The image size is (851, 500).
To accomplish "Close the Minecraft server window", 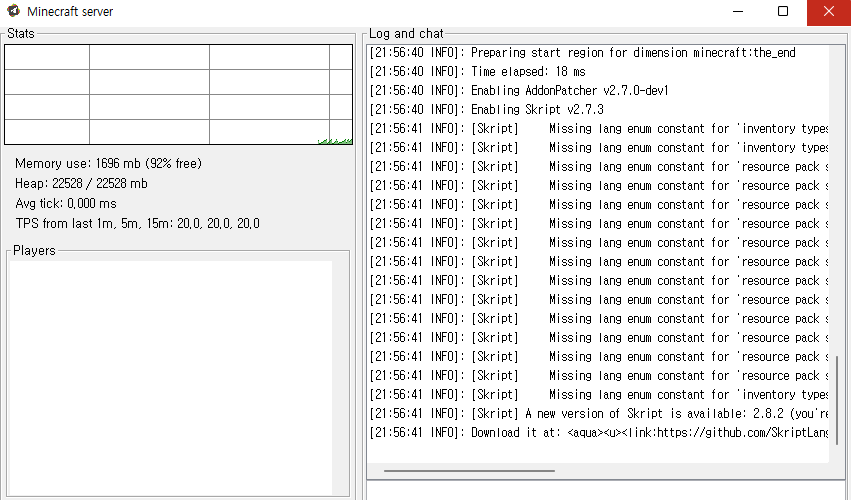I will 828,11.
